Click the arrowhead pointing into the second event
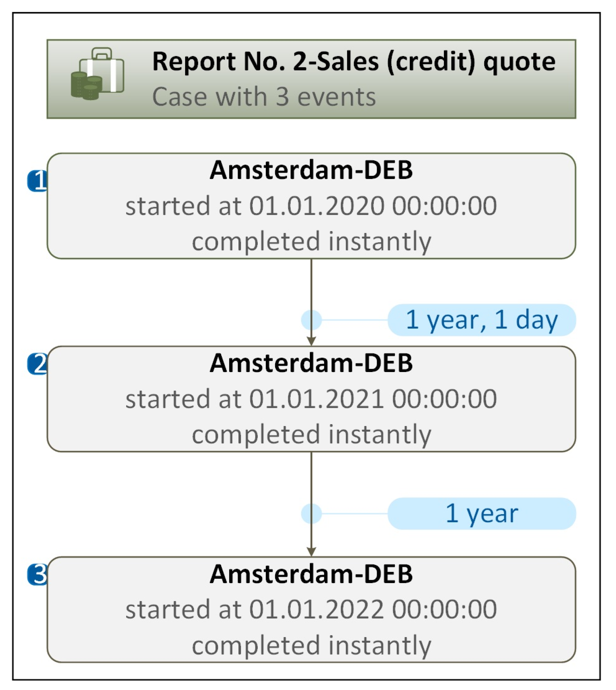This screenshot has height=690, width=616. [311, 341]
